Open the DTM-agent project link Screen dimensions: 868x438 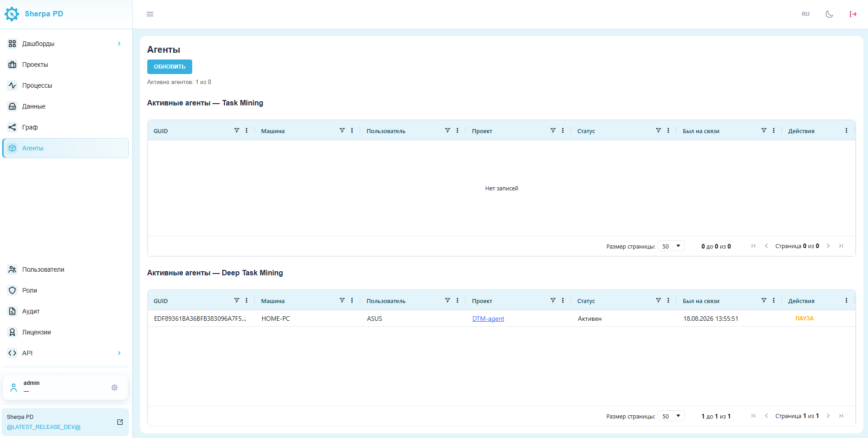488,319
